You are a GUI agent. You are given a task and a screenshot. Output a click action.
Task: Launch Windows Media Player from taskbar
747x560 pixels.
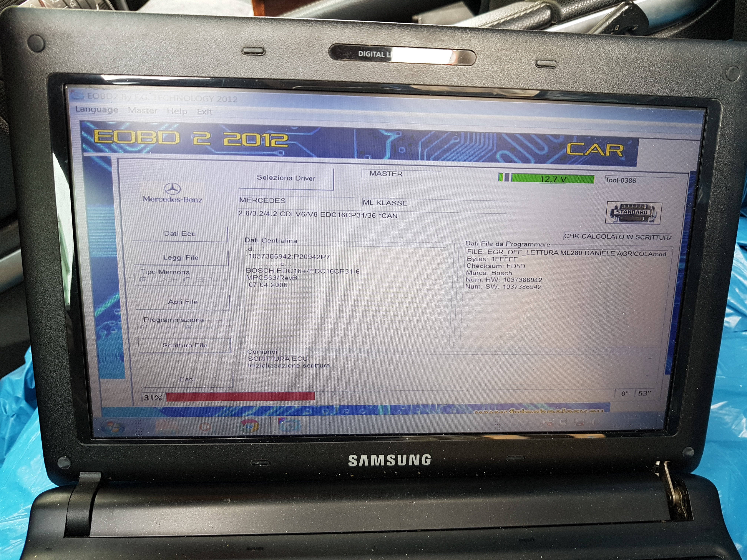tap(205, 427)
